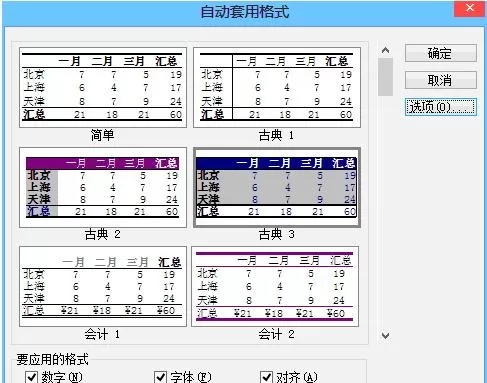Image resolution: width=487 pixels, height=383 pixels.
Task: Click the 会计 1 label text
Action: tap(102, 334)
